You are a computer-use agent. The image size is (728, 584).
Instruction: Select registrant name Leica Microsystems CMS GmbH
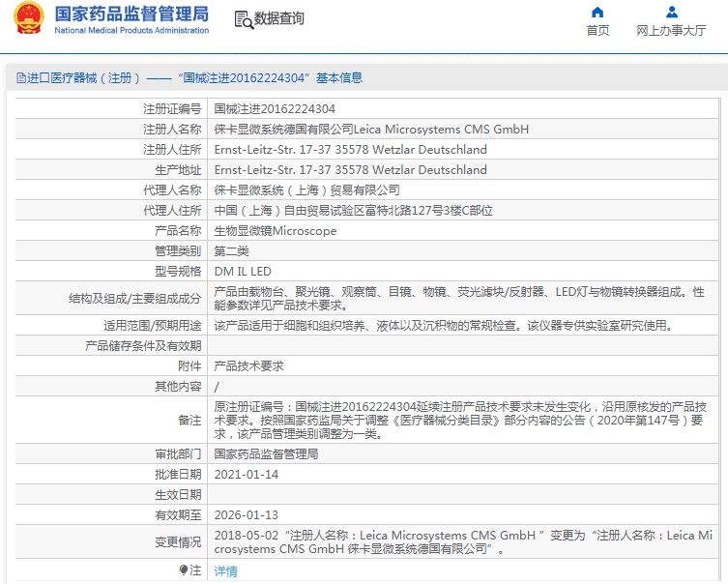(x=441, y=129)
